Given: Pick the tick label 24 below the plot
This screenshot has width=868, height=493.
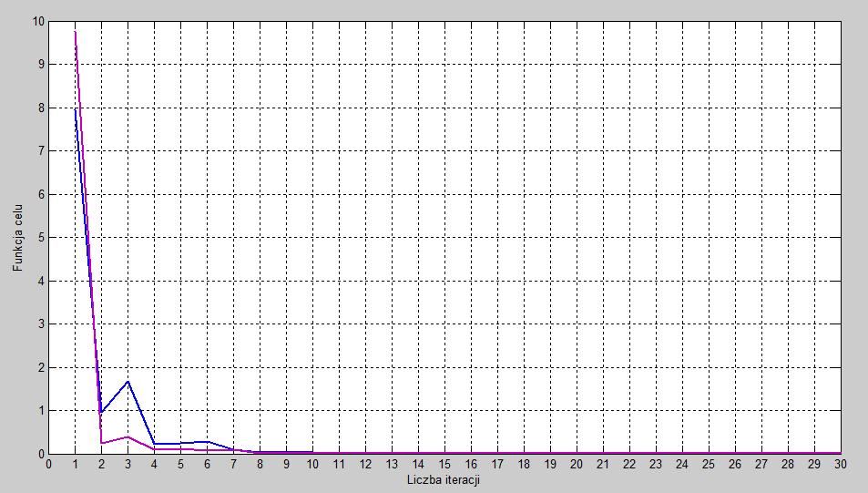Looking at the screenshot, I should [x=682, y=465].
